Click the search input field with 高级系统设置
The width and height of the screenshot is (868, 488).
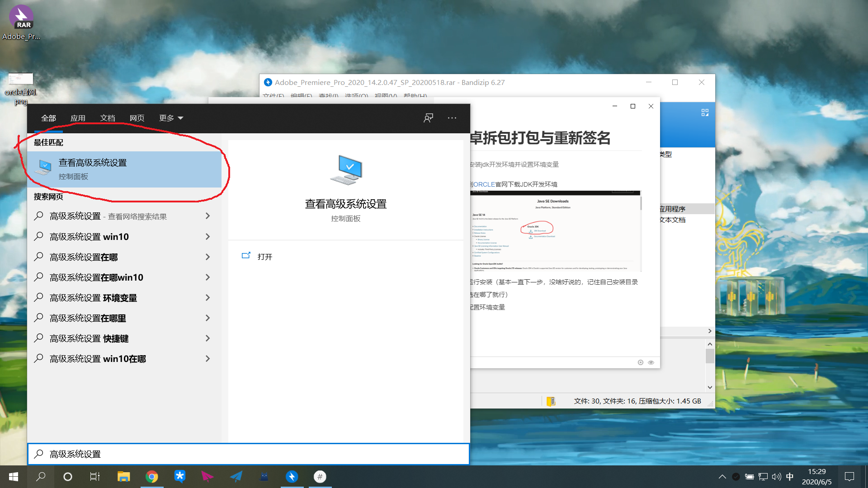[x=249, y=454]
